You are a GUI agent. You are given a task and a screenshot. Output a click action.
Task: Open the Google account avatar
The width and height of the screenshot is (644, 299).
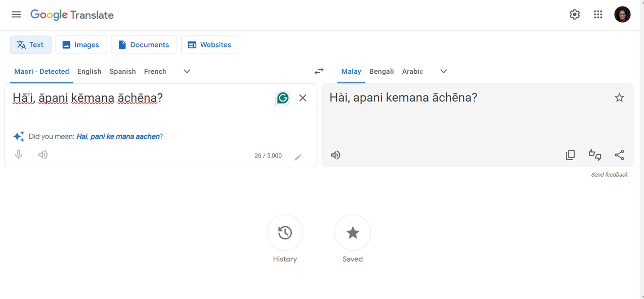(x=622, y=15)
